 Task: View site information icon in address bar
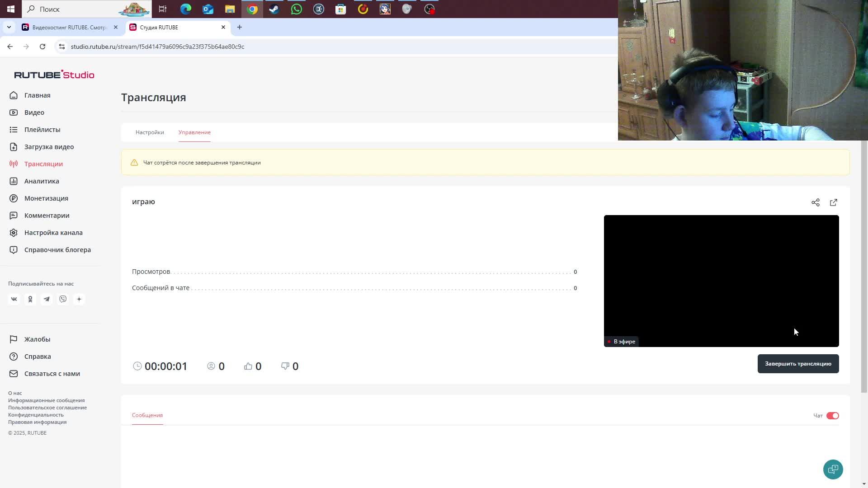[x=62, y=47]
